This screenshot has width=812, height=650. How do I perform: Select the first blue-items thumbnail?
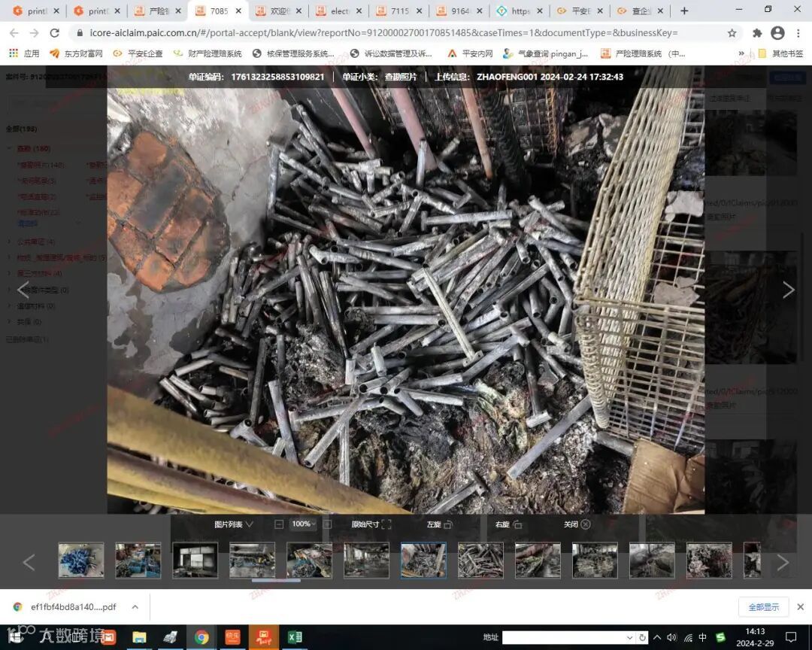click(81, 560)
